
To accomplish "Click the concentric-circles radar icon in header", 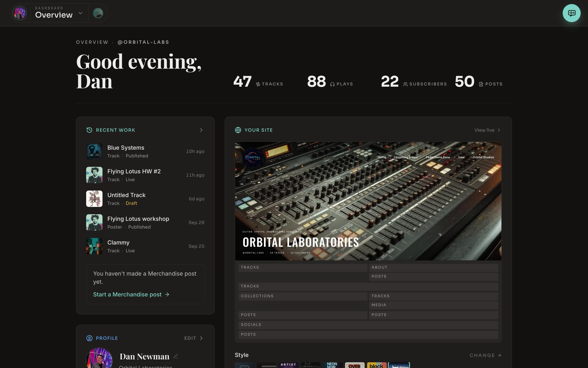I will point(98,13).
